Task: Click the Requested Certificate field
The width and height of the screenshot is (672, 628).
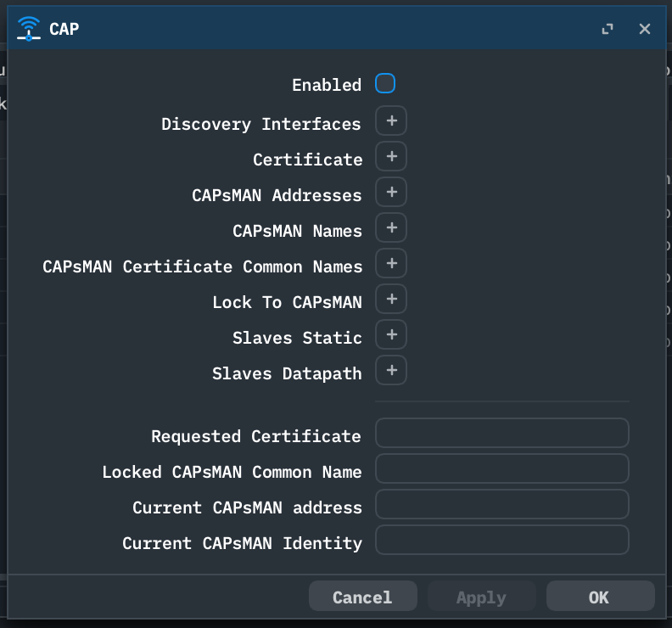Action: coord(502,433)
